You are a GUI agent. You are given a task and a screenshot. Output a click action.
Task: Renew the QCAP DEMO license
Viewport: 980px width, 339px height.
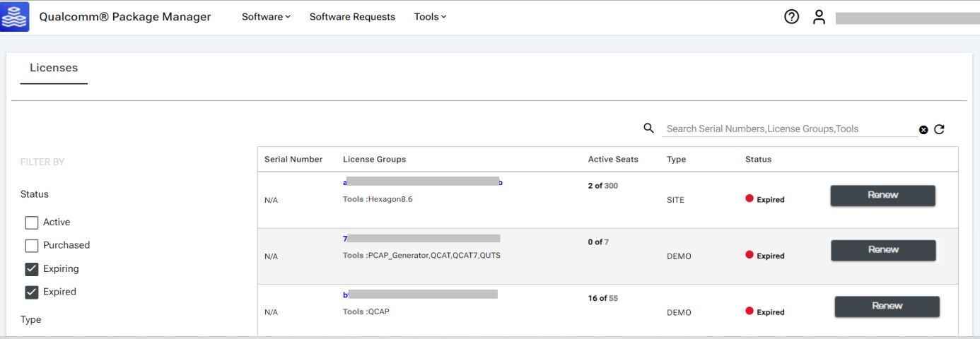click(887, 307)
